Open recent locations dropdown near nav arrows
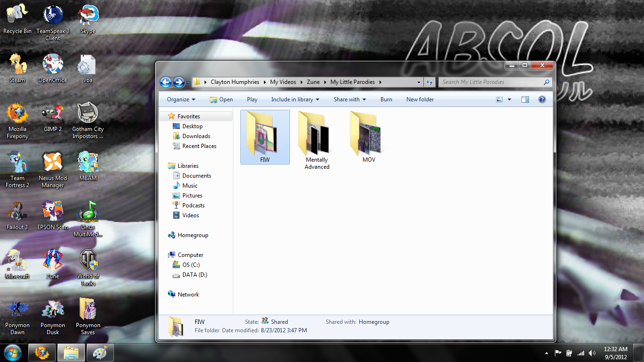 (x=189, y=82)
